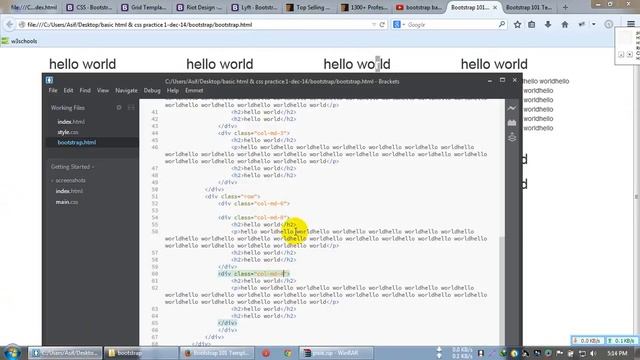Open Chrome from the taskbar
The width and height of the screenshot is (640, 360).
coord(288,353)
